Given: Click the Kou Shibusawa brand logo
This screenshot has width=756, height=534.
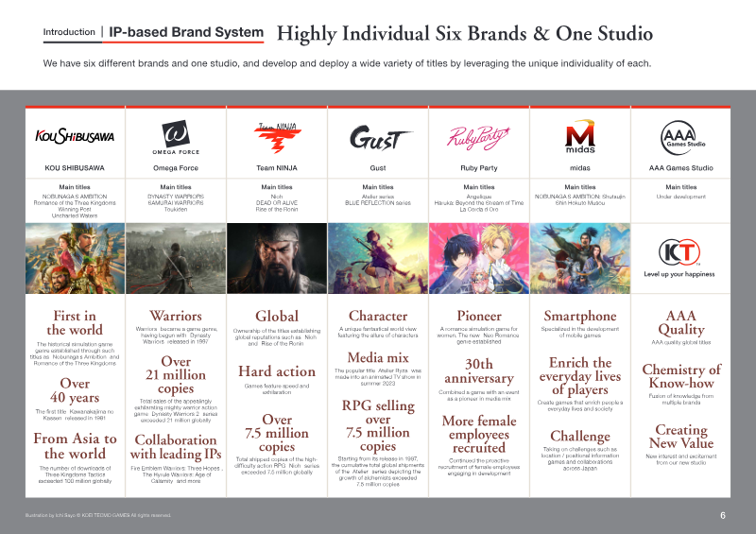Looking at the screenshot, I should (75, 136).
